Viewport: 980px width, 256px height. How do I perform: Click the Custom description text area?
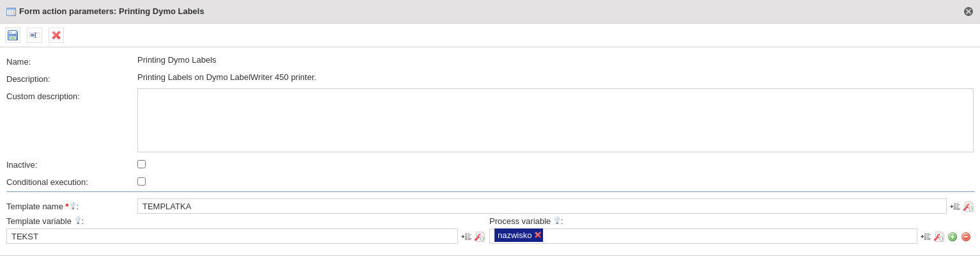555,120
